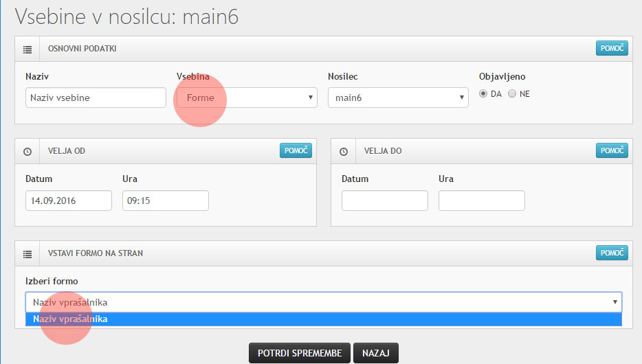
Task: Click the page heading Vsebine v nosilcu: main6
Action: click(x=126, y=17)
